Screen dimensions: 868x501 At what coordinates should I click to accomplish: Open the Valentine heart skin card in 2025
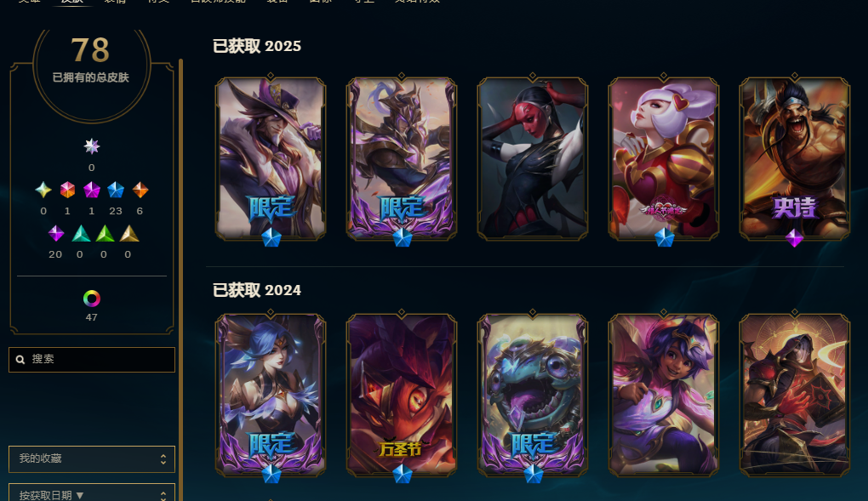pos(663,159)
